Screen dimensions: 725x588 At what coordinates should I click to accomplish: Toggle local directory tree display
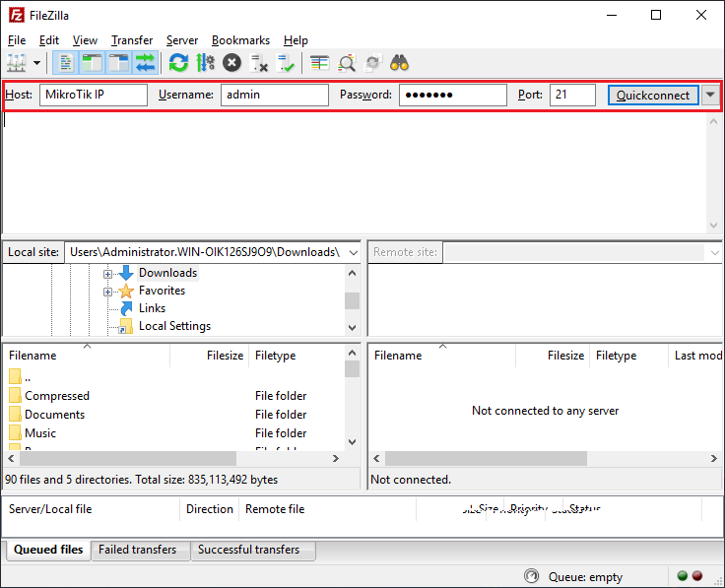pyautogui.click(x=92, y=63)
